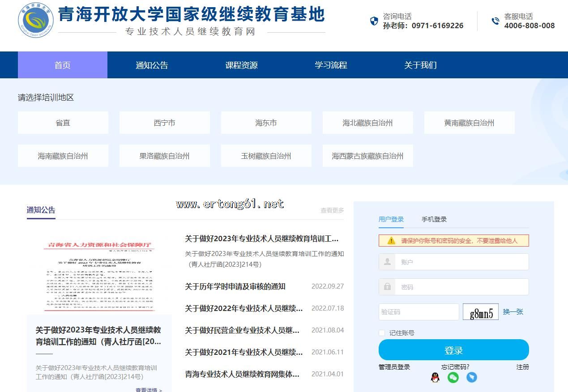Choose the 玉树藏族自治州 region
Image resolution: width=568 pixels, height=392 pixels.
(x=266, y=156)
